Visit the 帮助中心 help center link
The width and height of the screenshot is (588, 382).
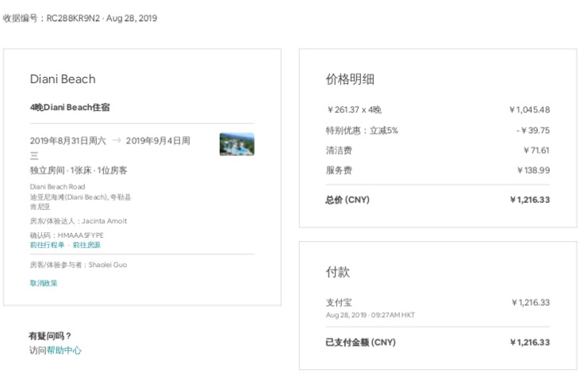click(x=63, y=350)
